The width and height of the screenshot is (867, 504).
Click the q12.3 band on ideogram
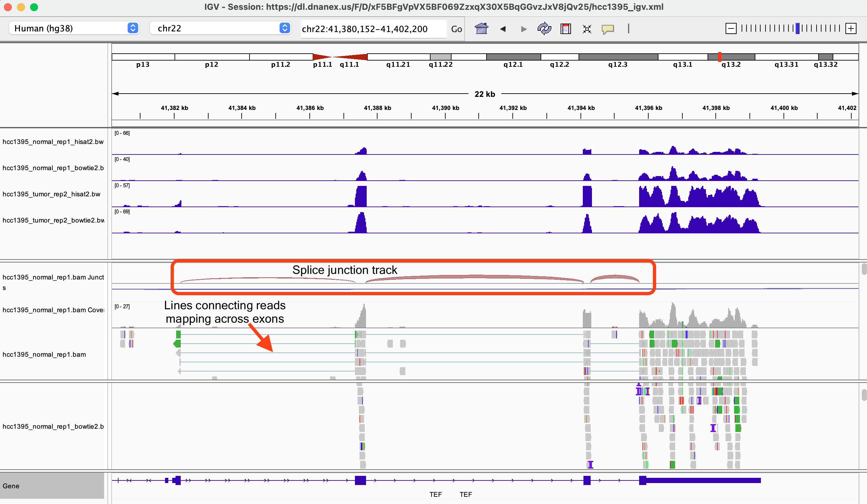pyautogui.click(x=618, y=57)
